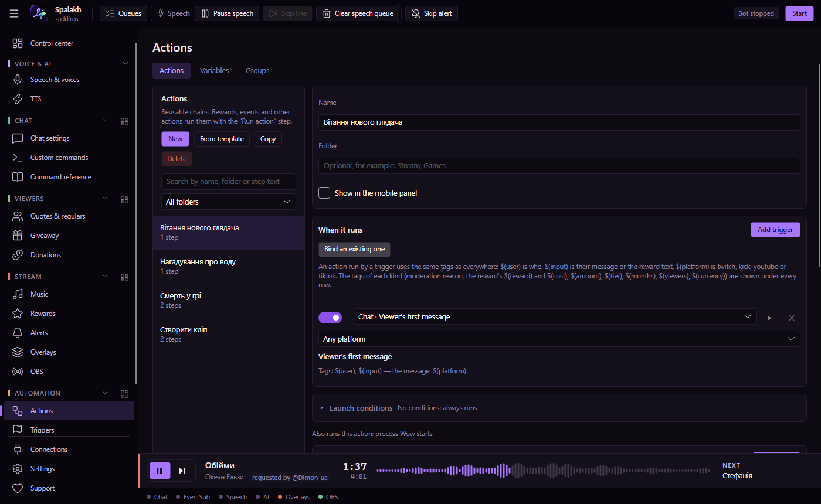Open the Any platform dropdown
Viewport: 821px width, 504px height.
(x=559, y=339)
